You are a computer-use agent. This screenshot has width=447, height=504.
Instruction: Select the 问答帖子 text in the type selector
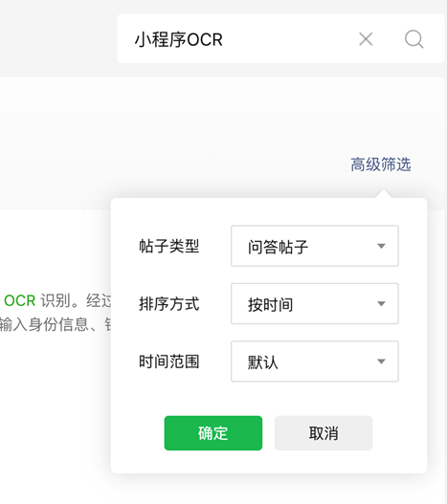pos(278,247)
